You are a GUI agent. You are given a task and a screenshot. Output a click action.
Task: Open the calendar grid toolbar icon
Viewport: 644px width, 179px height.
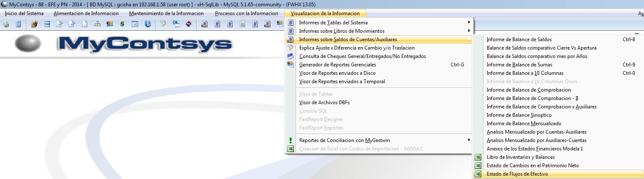click(x=135, y=24)
